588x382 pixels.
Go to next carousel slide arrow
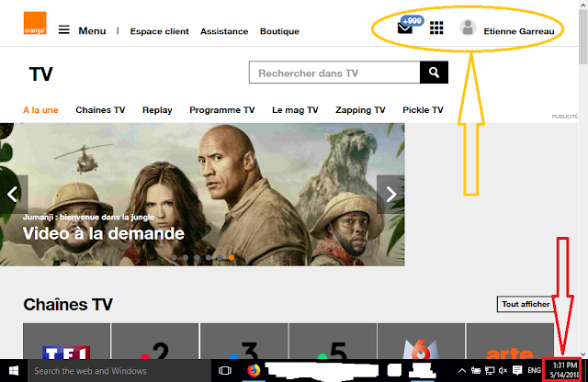click(390, 194)
